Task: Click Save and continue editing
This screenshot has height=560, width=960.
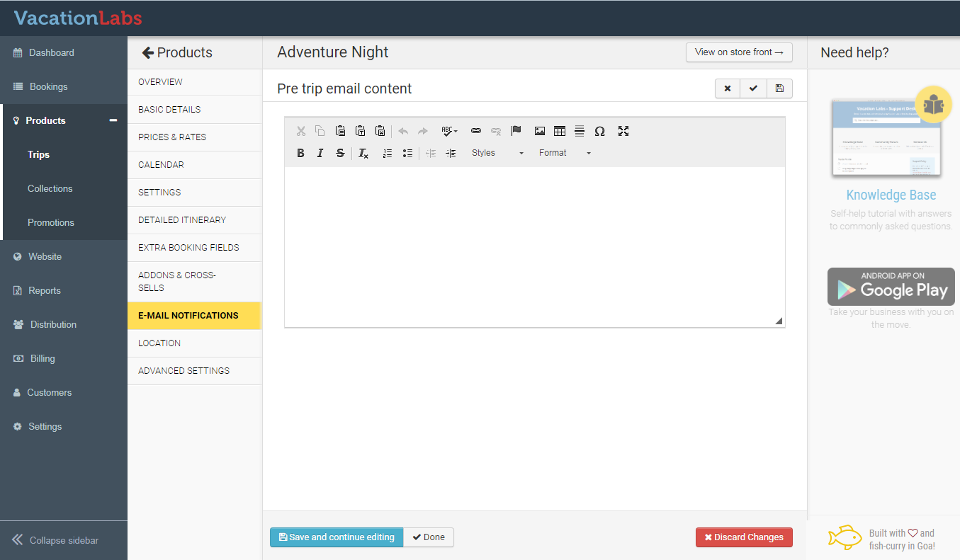Action: pos(337,537)
